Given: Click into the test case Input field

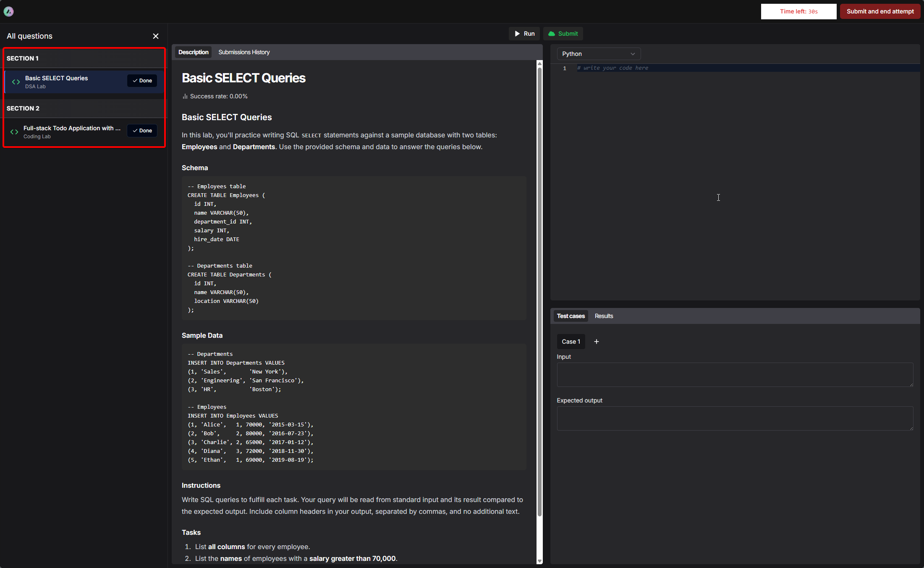Looking at the screenshot, I should (735, 375).
